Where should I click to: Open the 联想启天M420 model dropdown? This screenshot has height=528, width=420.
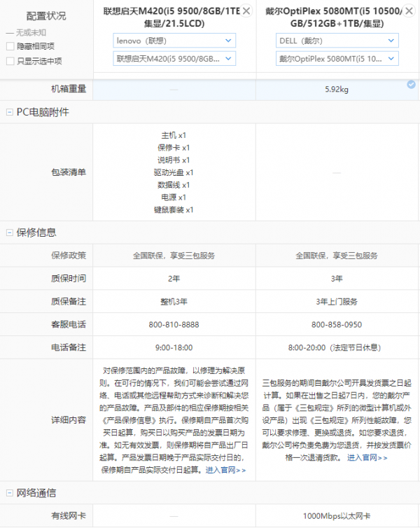click(x=174, y=59)
